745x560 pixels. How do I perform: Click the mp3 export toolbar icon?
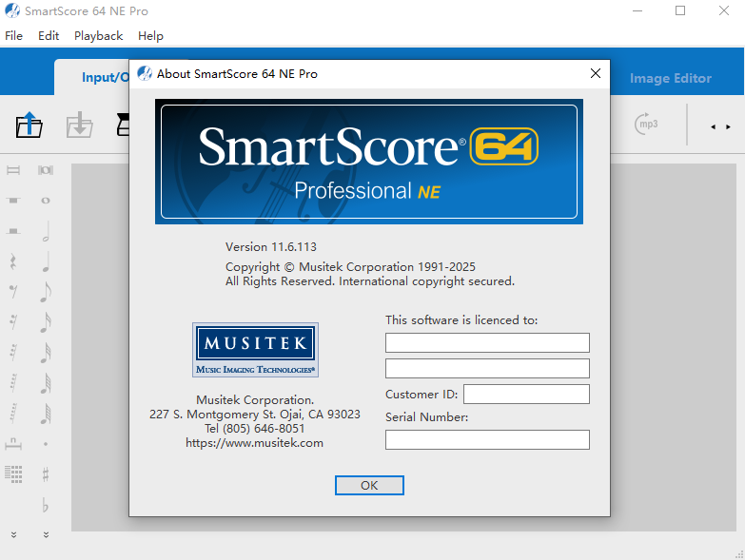click(647, 124)
